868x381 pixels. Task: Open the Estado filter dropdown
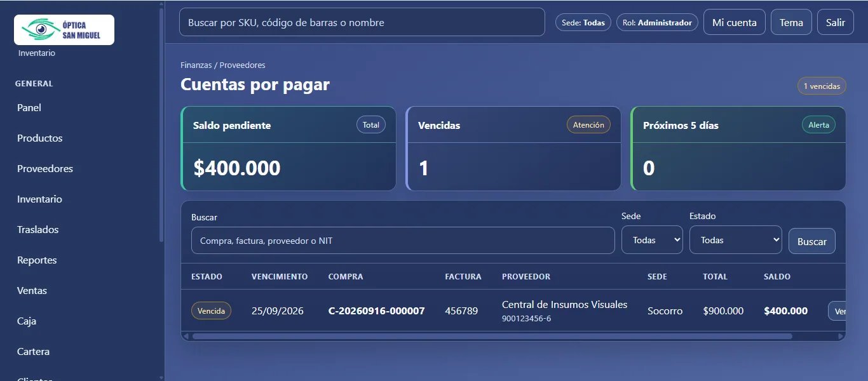coord(736,240)
